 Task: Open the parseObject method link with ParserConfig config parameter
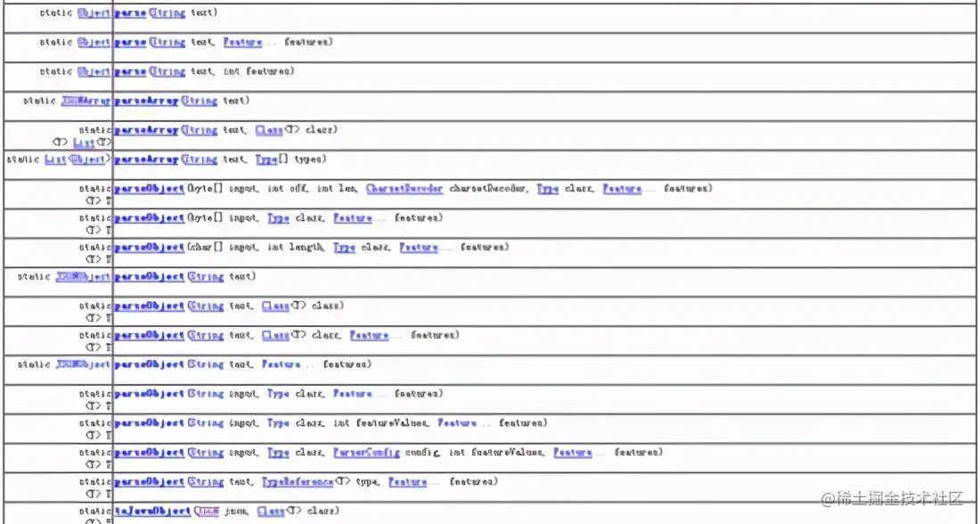coord(150,453)
